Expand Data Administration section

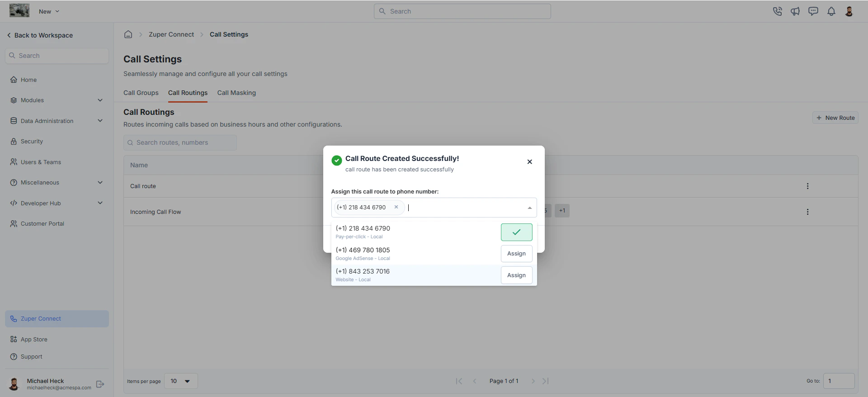tap(57, 121)
